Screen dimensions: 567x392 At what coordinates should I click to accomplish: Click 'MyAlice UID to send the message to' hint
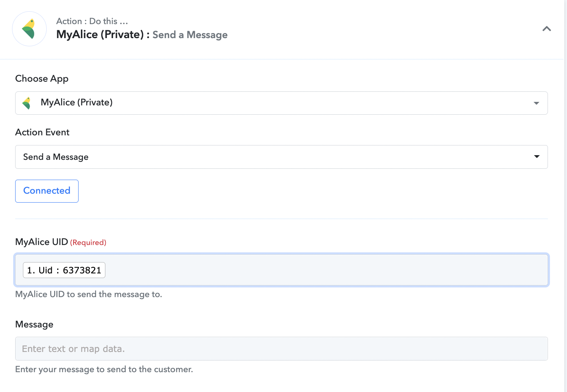pos(88,294)
